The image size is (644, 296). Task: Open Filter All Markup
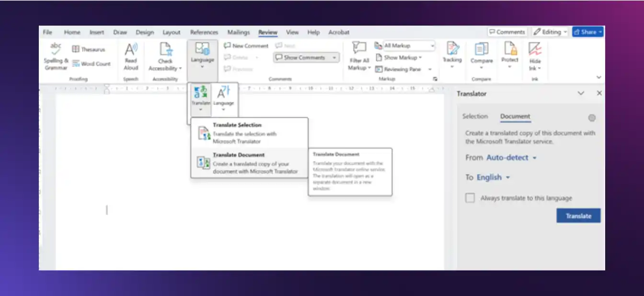359,57
